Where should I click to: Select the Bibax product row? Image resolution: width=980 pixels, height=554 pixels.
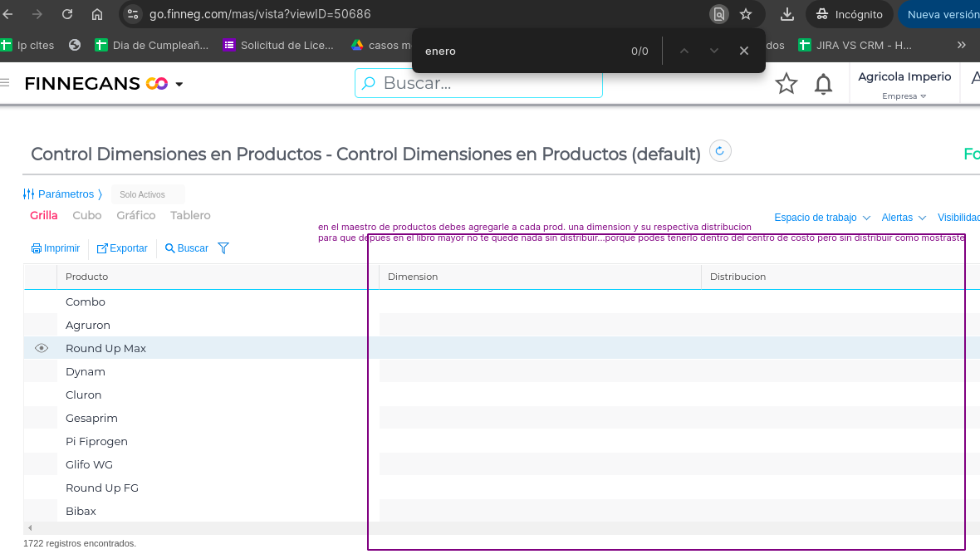tap(502, 511)
